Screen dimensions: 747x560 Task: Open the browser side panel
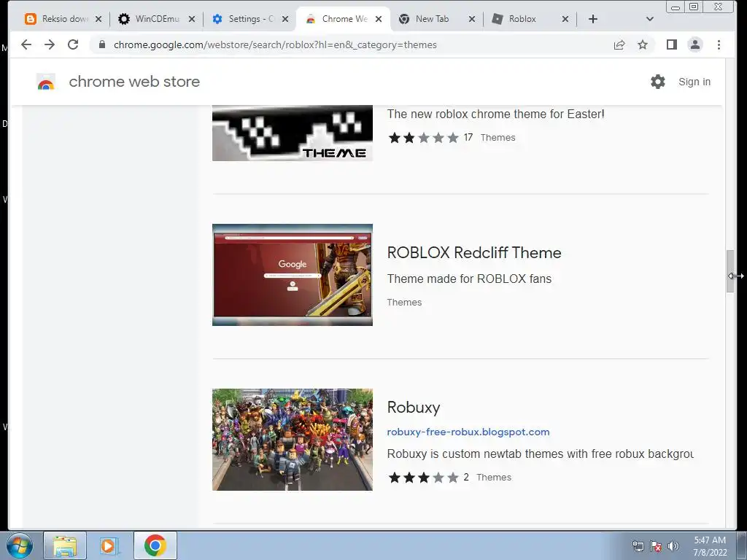[x=672, y=44]
